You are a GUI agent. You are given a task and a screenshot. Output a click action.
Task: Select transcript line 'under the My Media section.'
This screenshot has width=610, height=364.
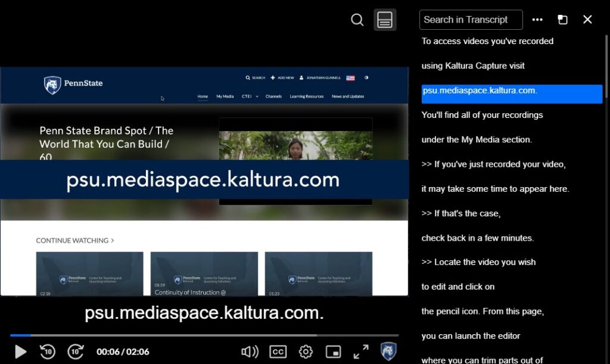[477, 139]
